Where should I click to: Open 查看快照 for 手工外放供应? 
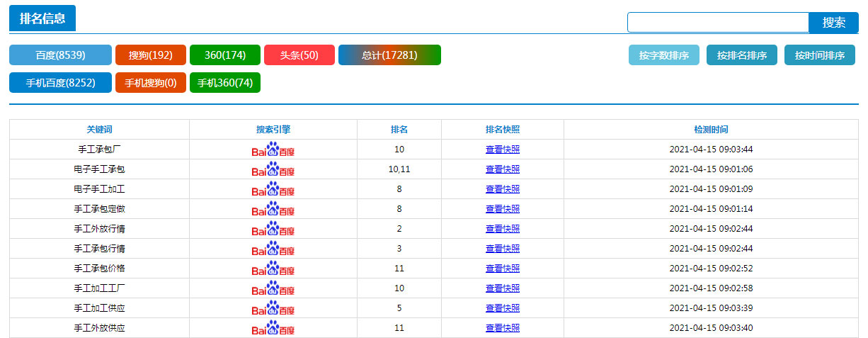coord(503,328)
